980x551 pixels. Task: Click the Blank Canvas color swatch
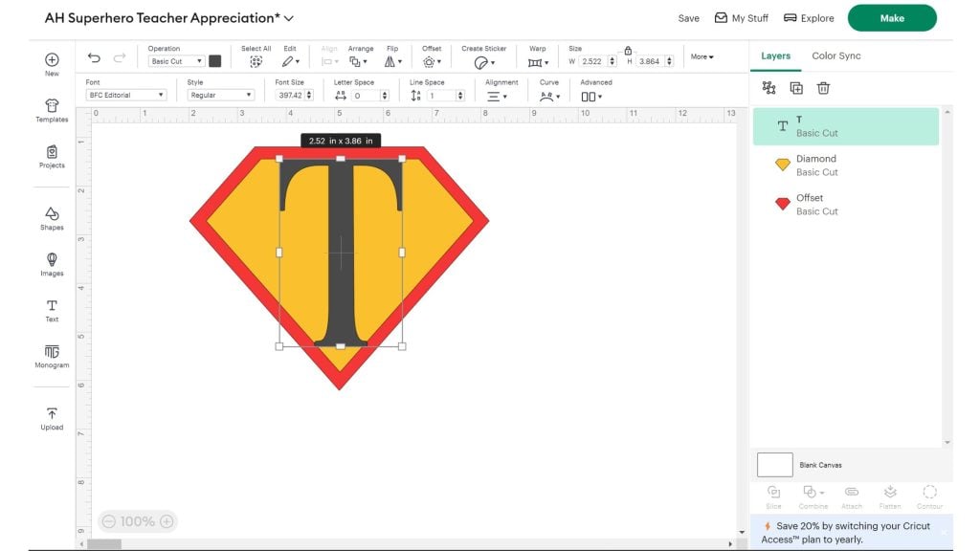[x=775, y=465]
